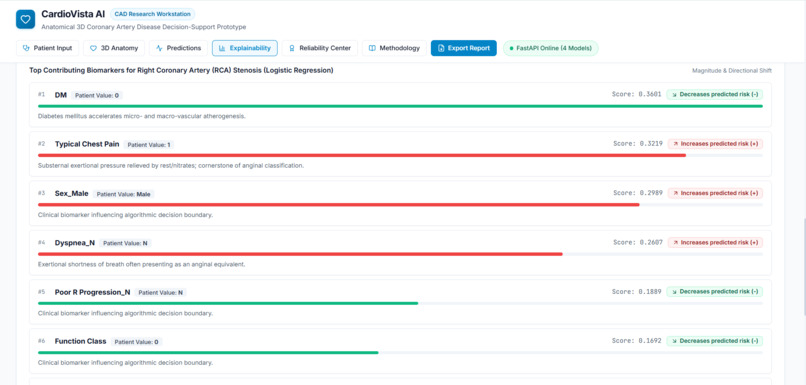Click the FastAPI Online status badge
The height and width of the screenshot is (385, 806).
click(x=551, y=48)
